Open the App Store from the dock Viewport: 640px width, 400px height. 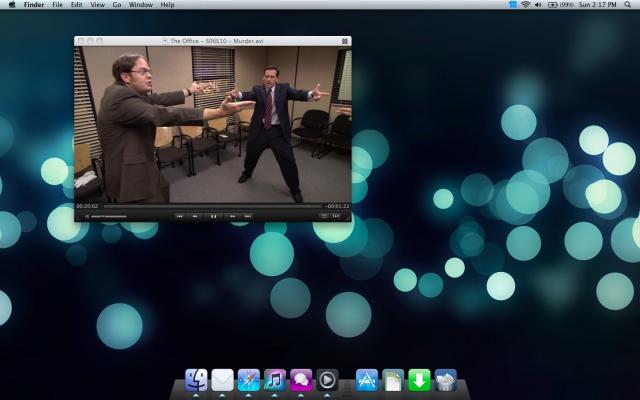(367, 380)
